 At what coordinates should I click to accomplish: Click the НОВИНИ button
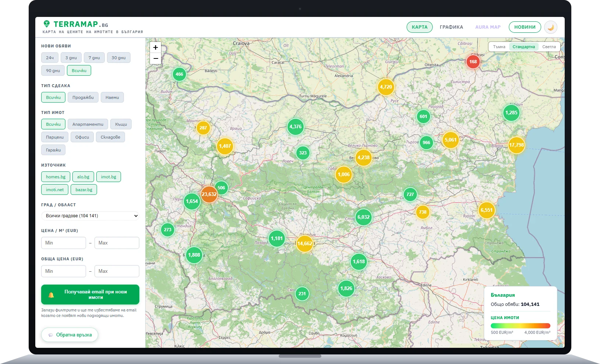click(x=525, y=27)
